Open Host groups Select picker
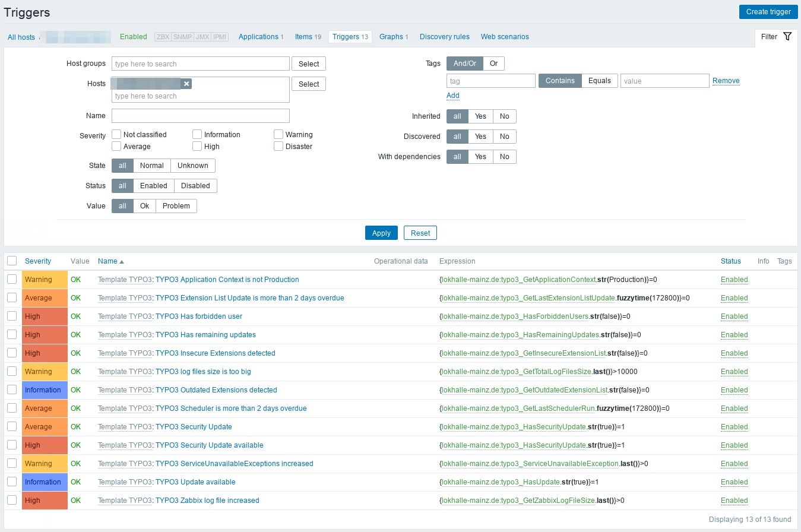The width and height of the screenshot is (801, 532). tap(309, 64)
